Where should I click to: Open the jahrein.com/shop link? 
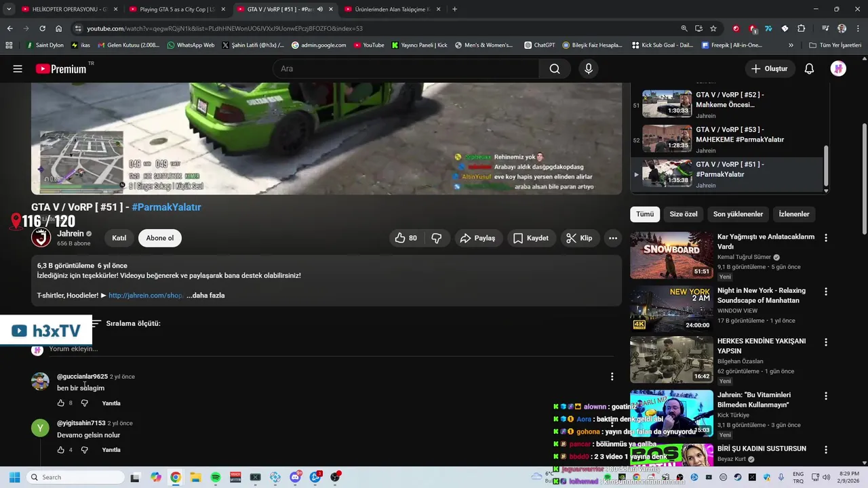(146, 296)
